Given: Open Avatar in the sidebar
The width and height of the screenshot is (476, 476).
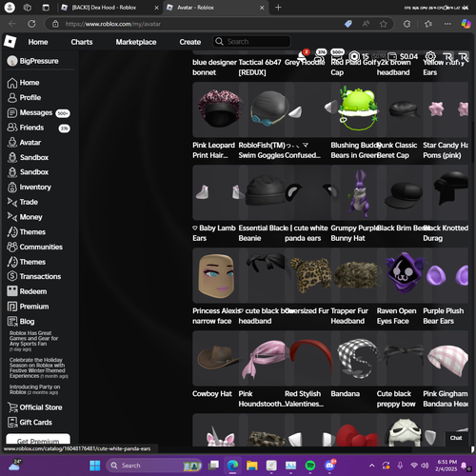Looking at the screenshot, I should point(25,143).
